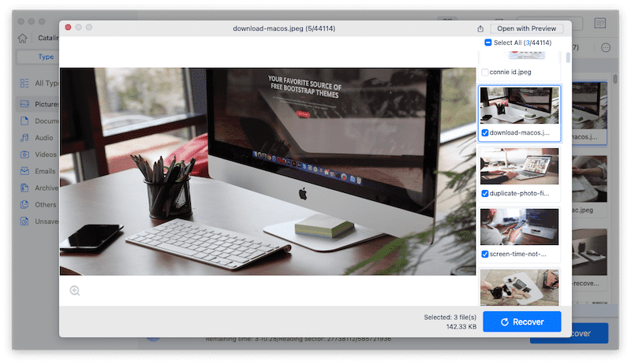Select the Documents category icon in sidebar
This screenshot has height=364, width=631.
[24, 121]
